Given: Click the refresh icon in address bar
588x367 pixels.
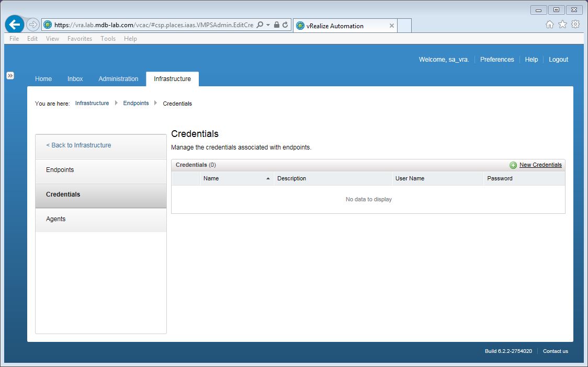Looking at the screenshot, I should point(285,25).
